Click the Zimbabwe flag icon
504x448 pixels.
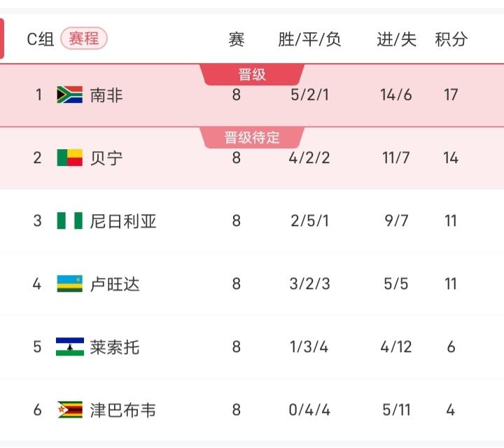click(x=70, y=409)
